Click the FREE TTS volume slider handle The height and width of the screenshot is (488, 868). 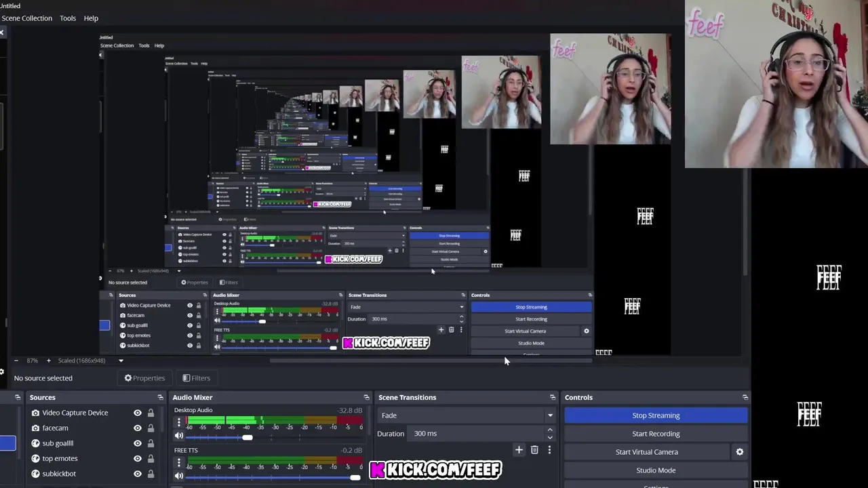355,477
